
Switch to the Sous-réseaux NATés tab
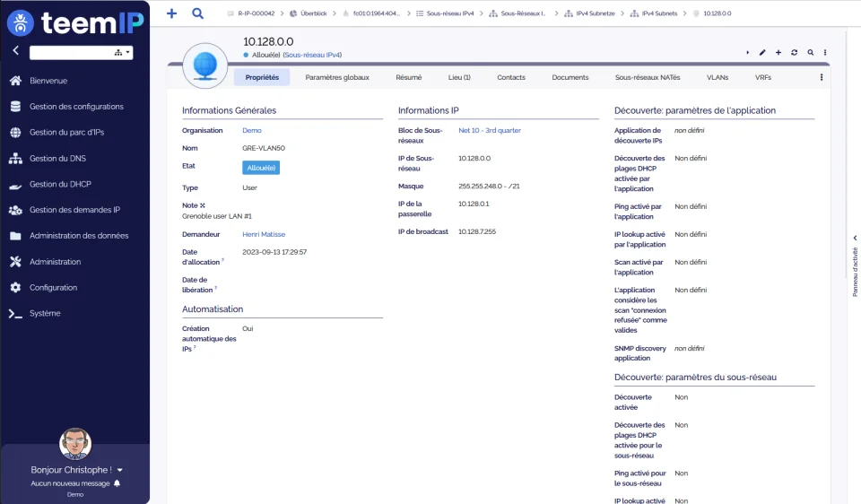648,77
